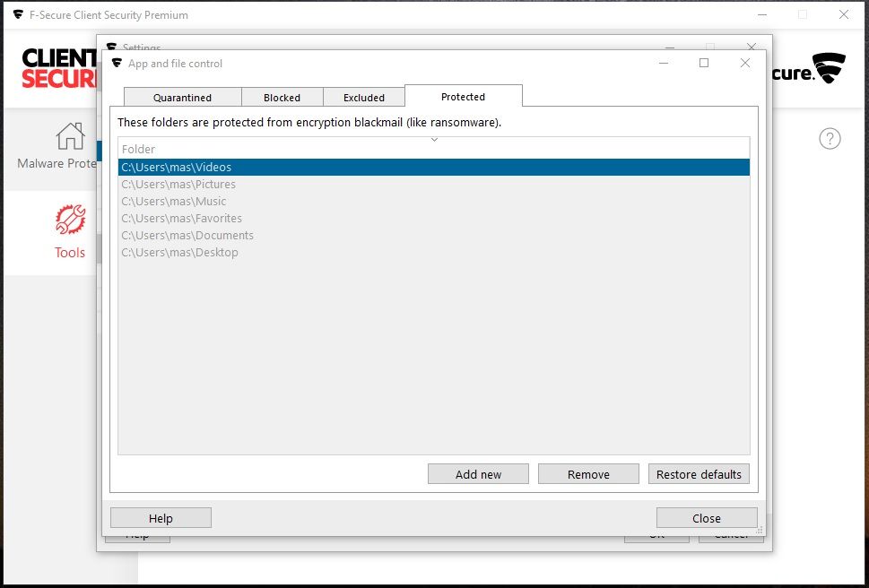Open the Excluded tab
Screen dimensions: 869x588
tap(363, 98)
